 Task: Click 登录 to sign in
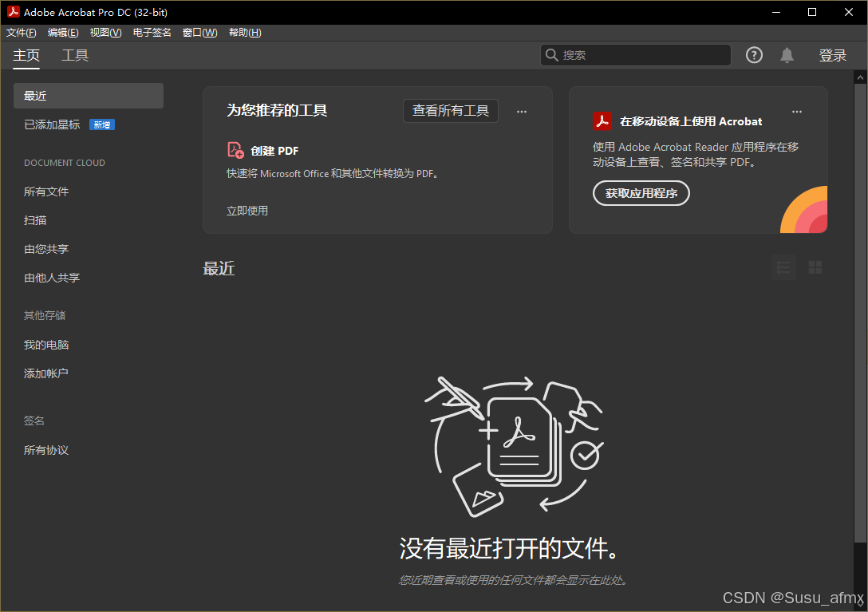(x=833, y=55)
